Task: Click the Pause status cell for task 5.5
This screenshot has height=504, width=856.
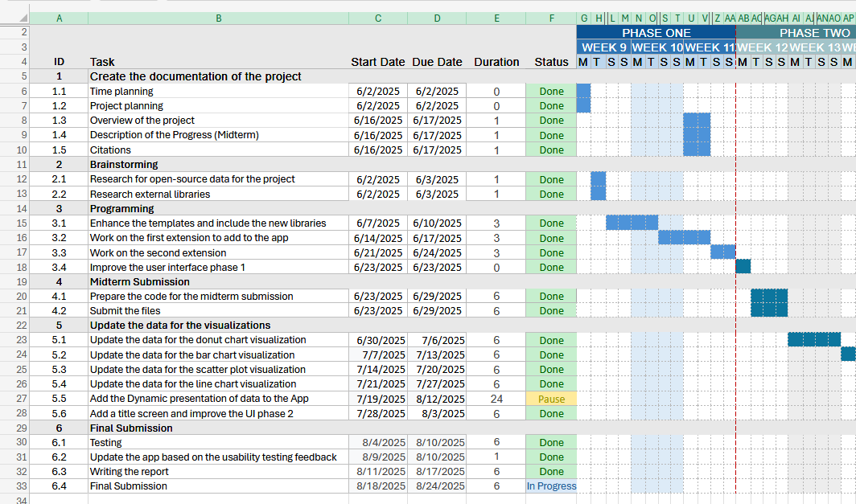Action: [x=551, y=398]
